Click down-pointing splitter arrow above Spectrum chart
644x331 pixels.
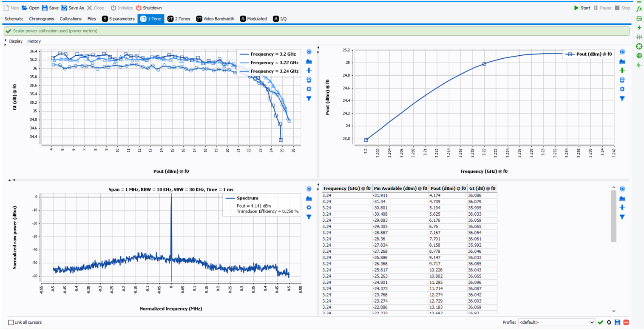pos(14,180)
